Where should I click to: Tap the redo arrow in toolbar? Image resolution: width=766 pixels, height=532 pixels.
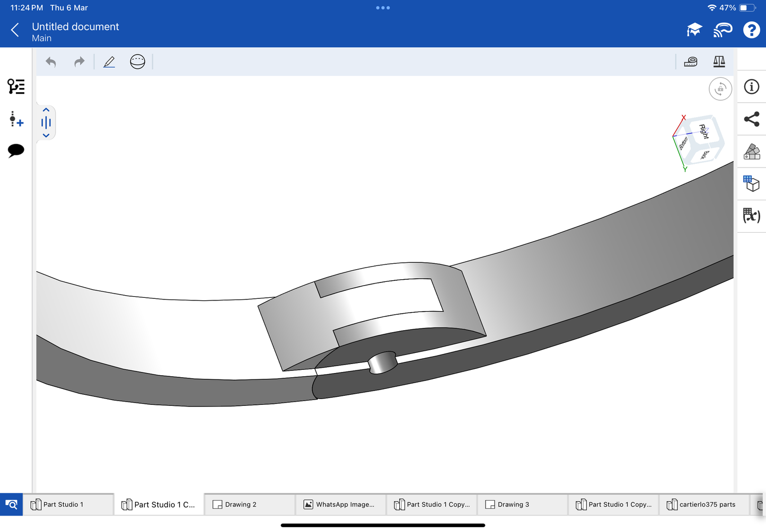coord(79,62)
